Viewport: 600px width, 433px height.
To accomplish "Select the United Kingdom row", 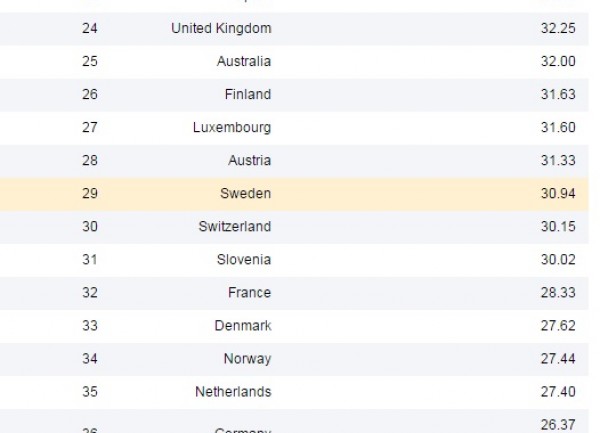I will [294, 29].
